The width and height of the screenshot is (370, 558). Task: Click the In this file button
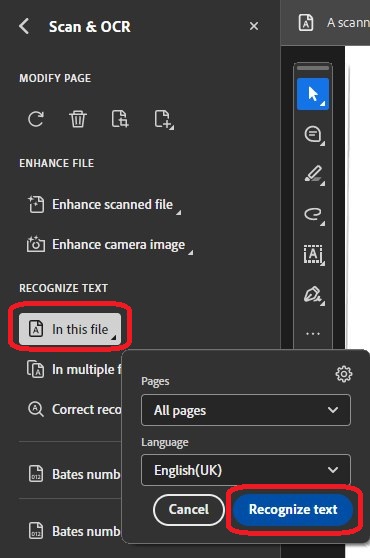click(x=70, y=329)
